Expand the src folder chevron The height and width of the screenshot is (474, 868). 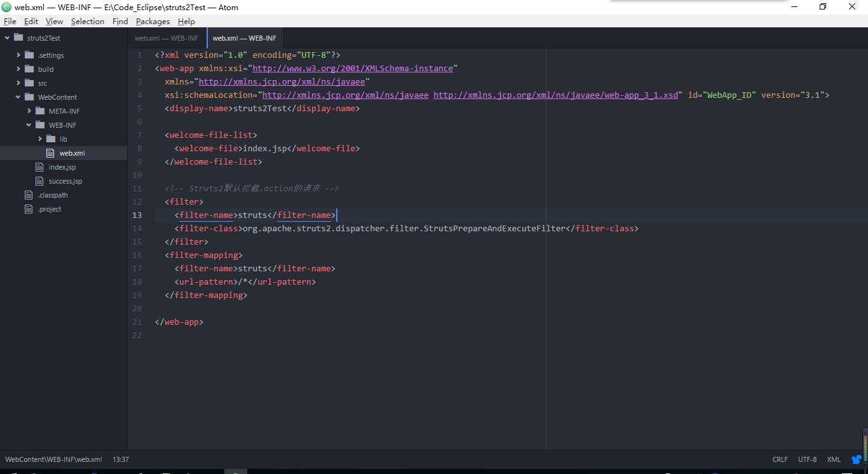point(18,83)
